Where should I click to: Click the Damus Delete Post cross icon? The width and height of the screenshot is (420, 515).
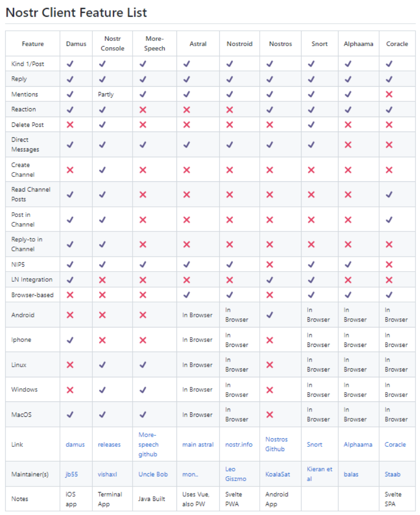[70, 125]
